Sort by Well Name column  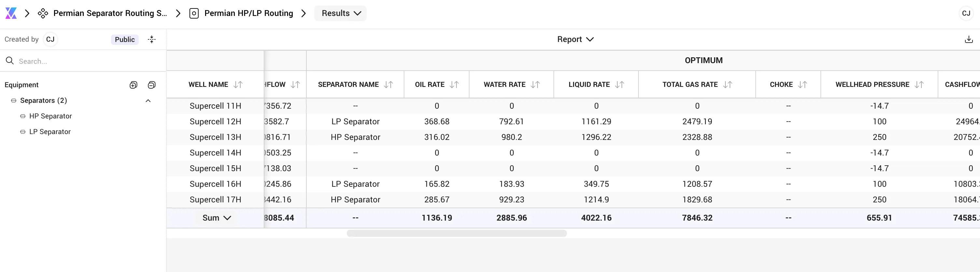238,85
